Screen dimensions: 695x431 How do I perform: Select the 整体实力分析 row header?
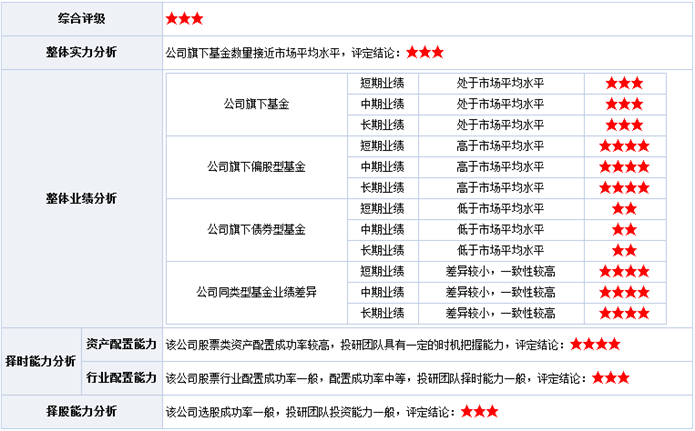(82, 52)
